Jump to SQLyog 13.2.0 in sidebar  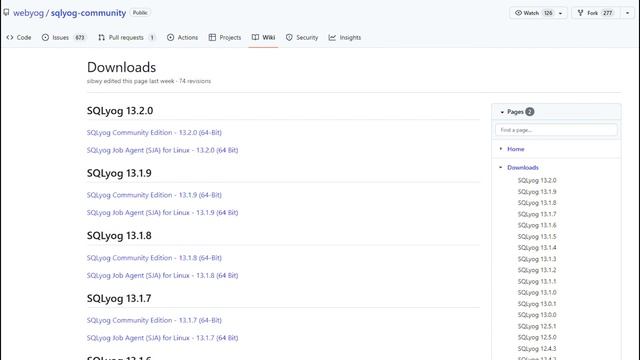coord(537,180)
